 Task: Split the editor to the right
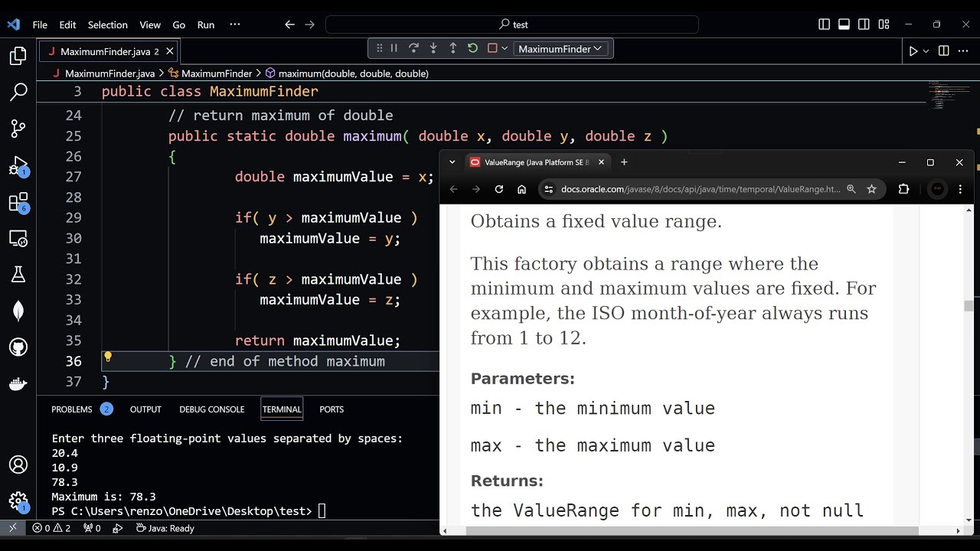(944, 51)
